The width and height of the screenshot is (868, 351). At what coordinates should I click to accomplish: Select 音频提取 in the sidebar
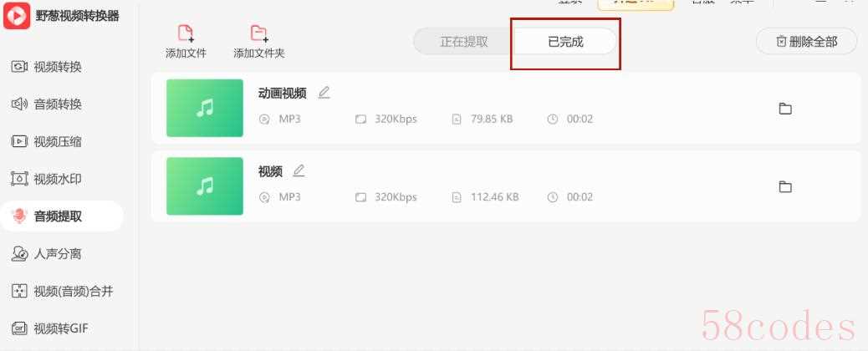(61, 216)
